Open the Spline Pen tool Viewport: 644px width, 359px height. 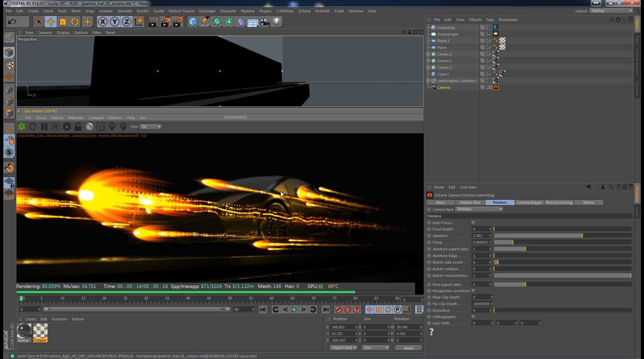coord(205,22)
